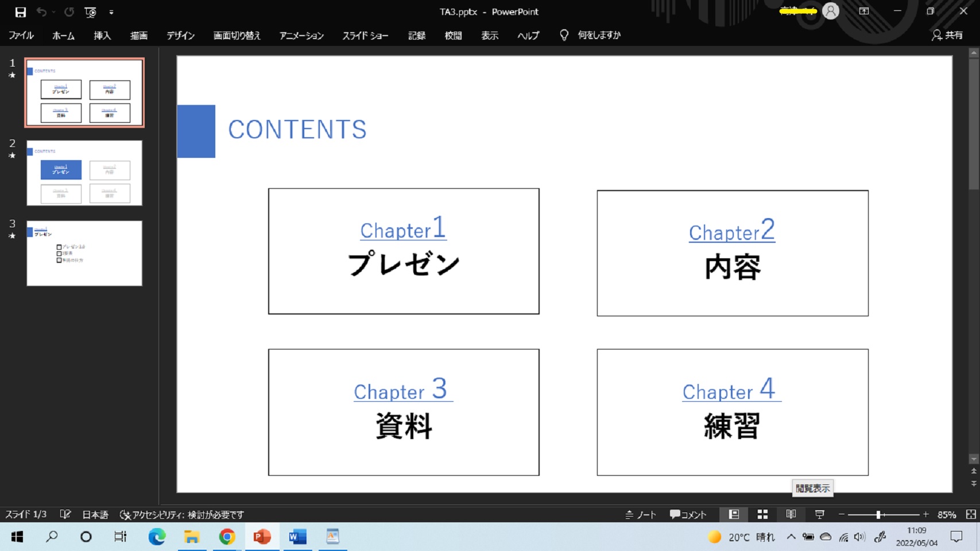The height and width of the screenshot is (551, 980).
Task: Click the スライド 1/3 status indicator
Action: (x=26, y=514)
